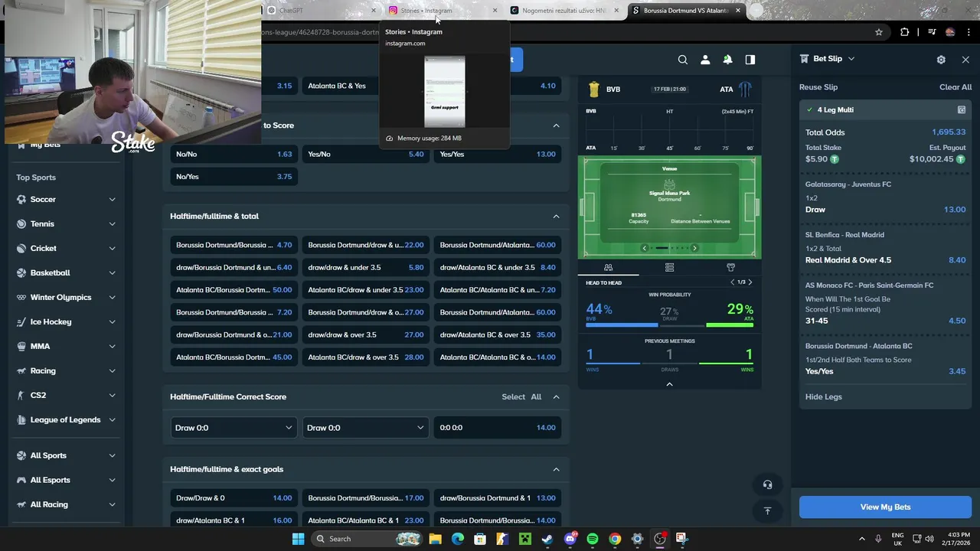Open browser extensions puzzle icon
This screenshot has height=551, width=980.
(905, 32)
